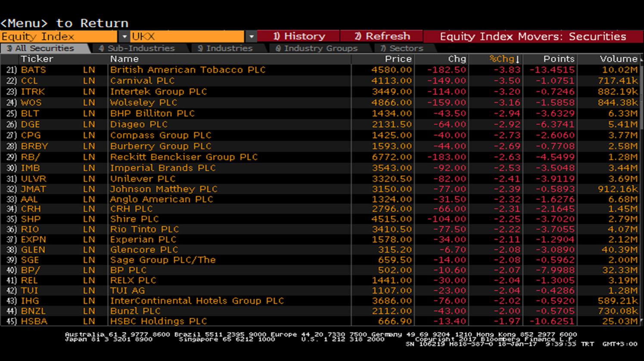This screenshot has width=644, height=361.
Task: Click Sage Group PLC/The name
Action: pyautogui.click(x=163, y=260)
